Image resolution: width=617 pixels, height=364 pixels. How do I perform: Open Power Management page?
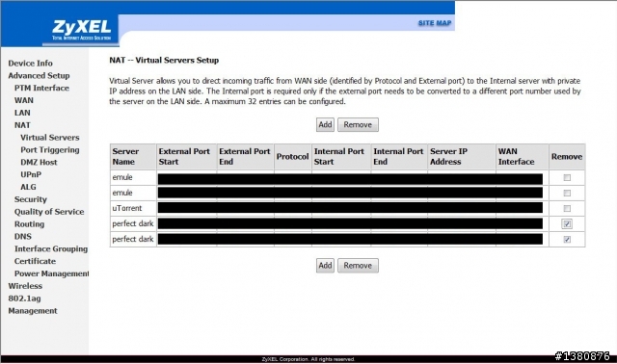(51, 273)
